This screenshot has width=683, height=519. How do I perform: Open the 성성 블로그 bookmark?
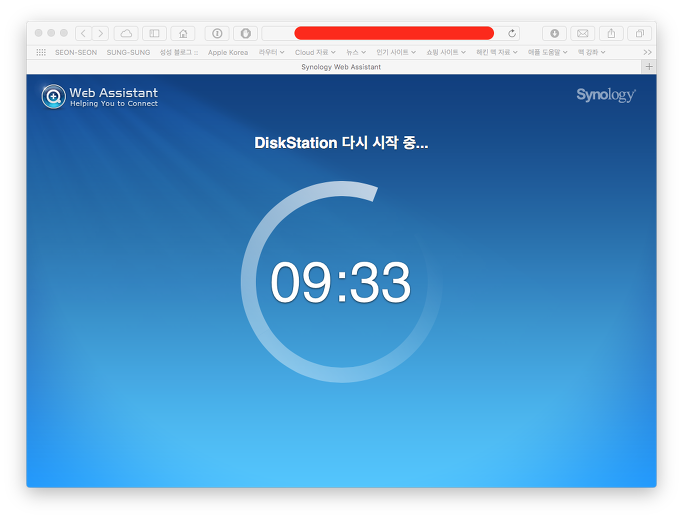[x=179, y=52]
